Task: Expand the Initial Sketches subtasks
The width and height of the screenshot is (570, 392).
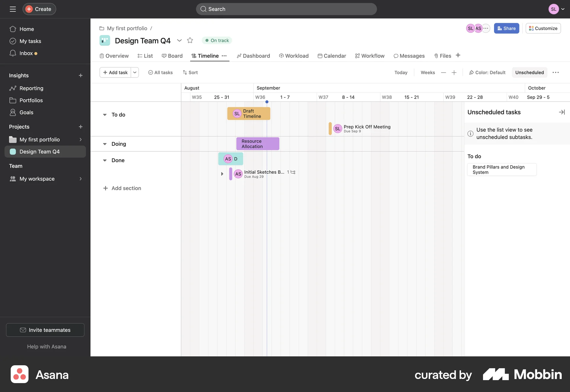Action: click(222, 174)
